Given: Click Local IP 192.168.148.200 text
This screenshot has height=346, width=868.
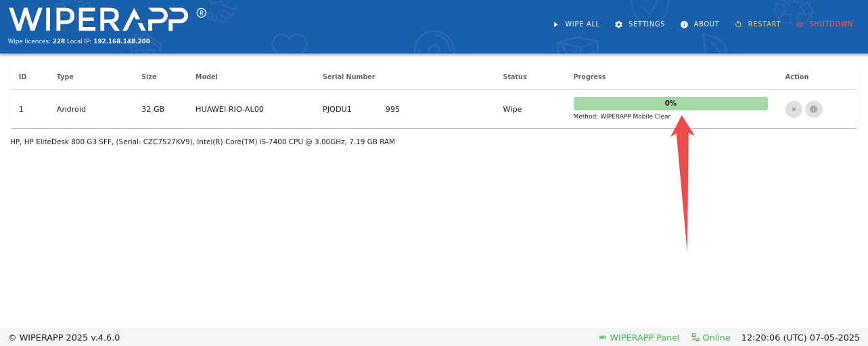Looking at the screenshot, I should tap(108, 41).
